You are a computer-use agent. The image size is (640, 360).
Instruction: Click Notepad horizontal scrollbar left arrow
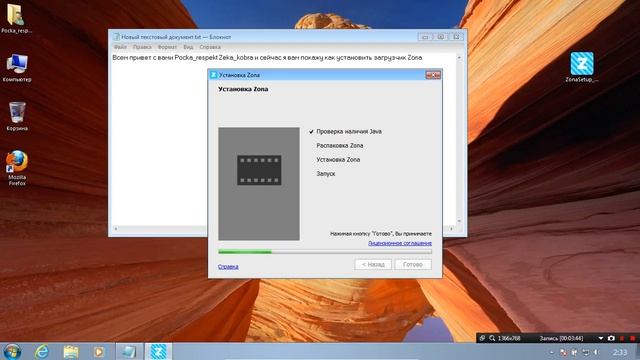116,229
